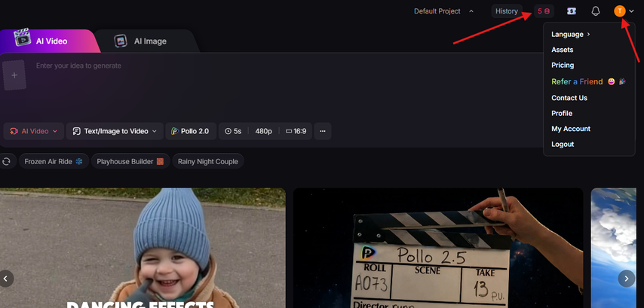The width and height of the screenshot is (644, 308).
Task: Open the History panel
Action: [507, 11]
